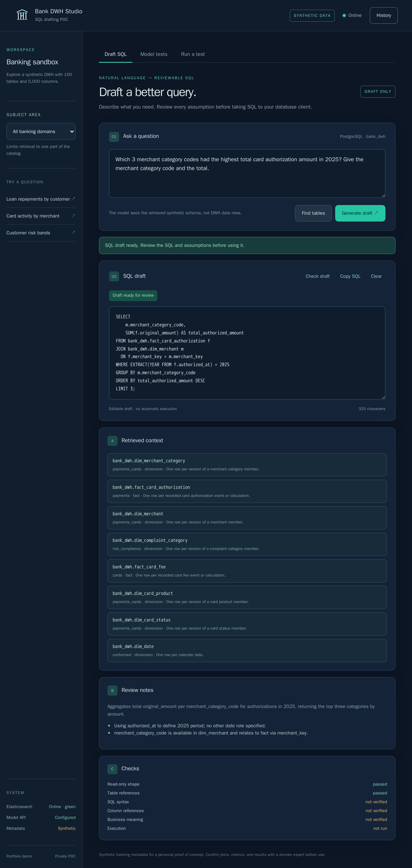
Task: Click the bank_dwh.fact_card_authorization context card
Action: (247, 491)
